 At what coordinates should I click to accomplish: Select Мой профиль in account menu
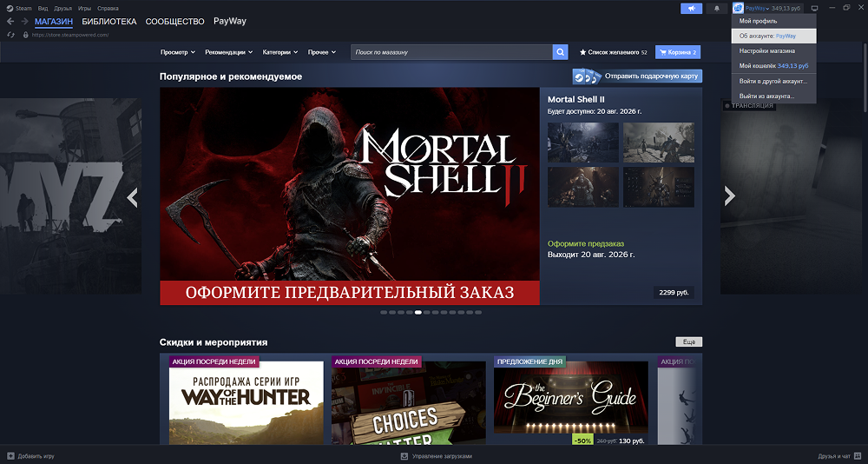[x=774, y=21]
